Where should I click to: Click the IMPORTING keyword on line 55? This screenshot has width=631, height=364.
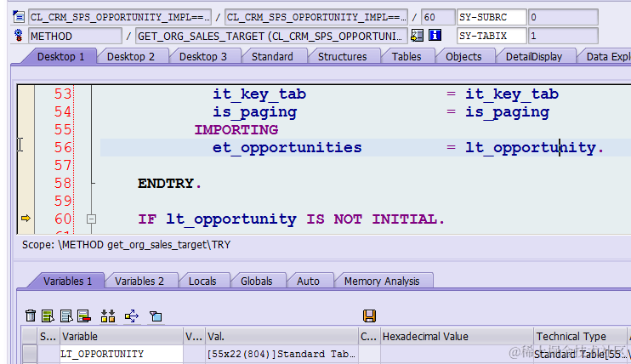tap(236, 129)
